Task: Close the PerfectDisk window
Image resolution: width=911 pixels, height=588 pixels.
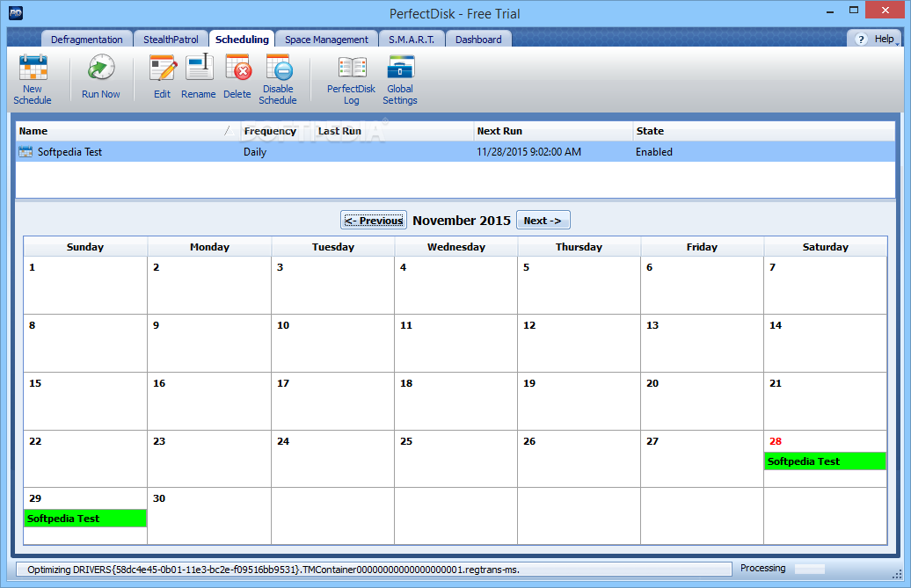Action: (x=885, y=10)
